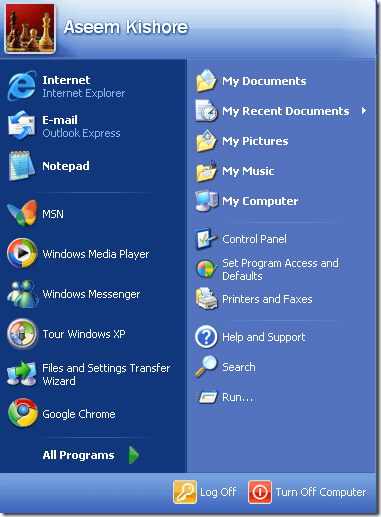This screenshot has height=517, width=381.
Task: Click Files and Settings Transfer Wizard icon
Action: pyautogui.click(x=22, y=374)
